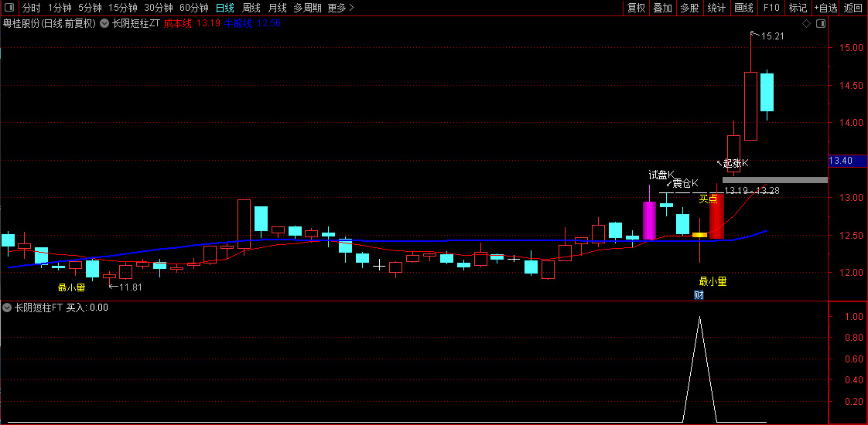
Task: Activate the 画线 drawing tool
Action: point(743,8)
